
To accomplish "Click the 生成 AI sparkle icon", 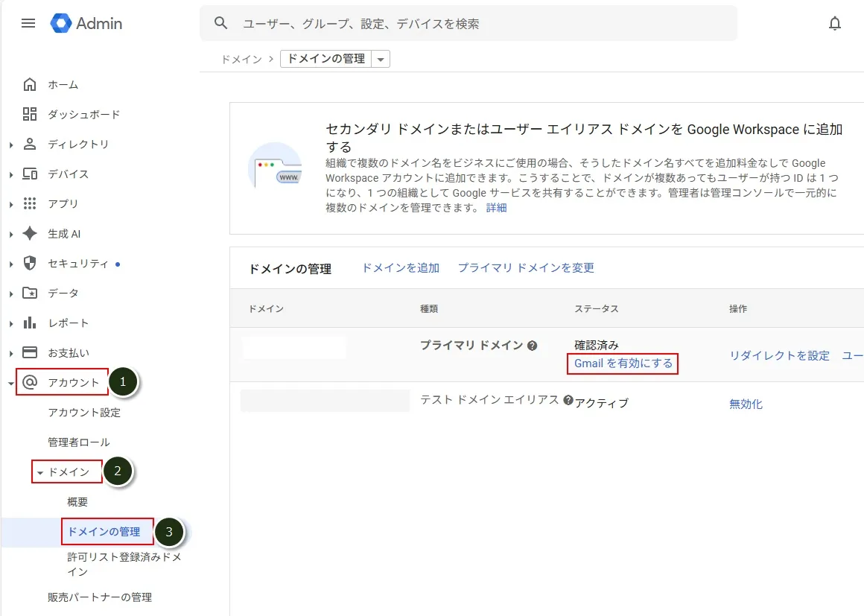I will [30, 233].
